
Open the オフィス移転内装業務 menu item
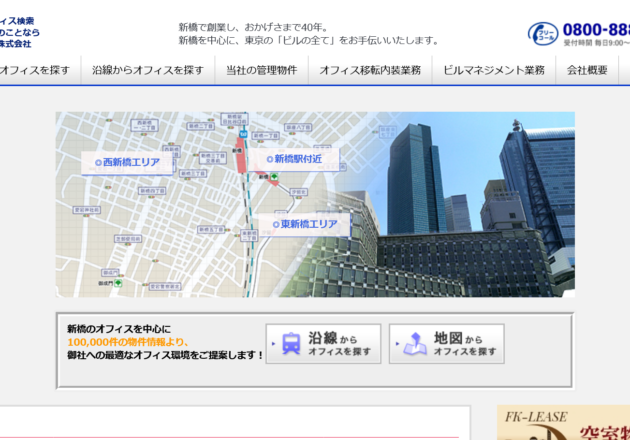370,70
